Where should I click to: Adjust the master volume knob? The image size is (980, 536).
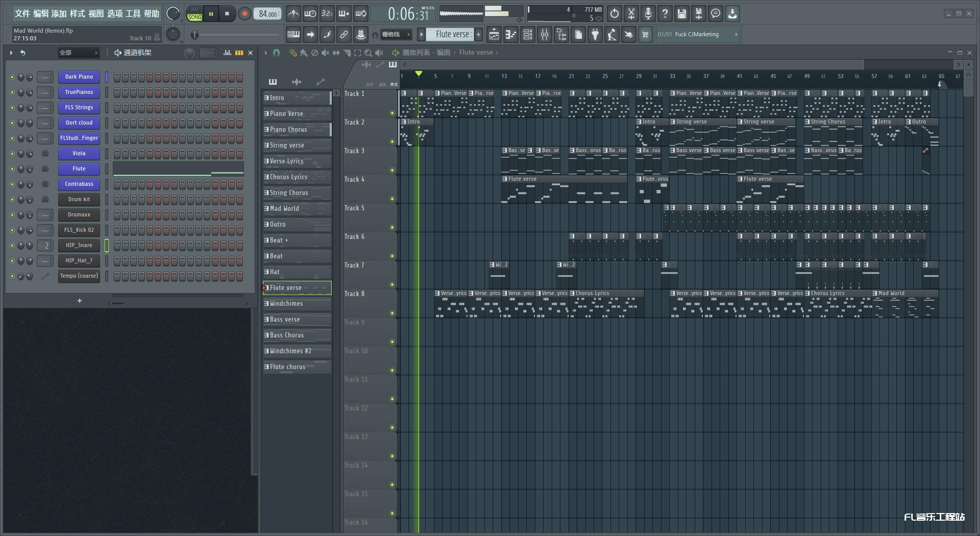pyautogui.click(x=173, y=14)
